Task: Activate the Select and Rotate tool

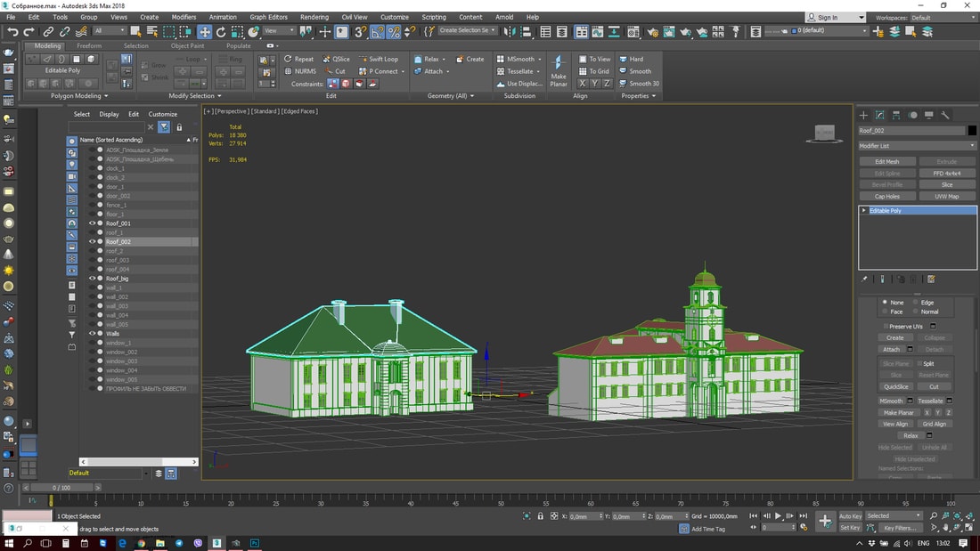Action: [220, 31]
